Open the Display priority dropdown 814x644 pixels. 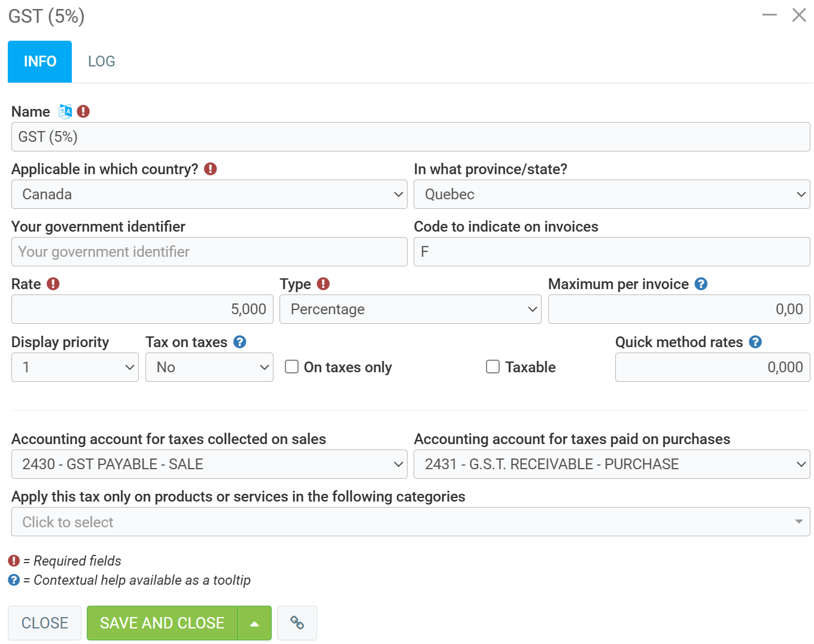coord(75,367)
